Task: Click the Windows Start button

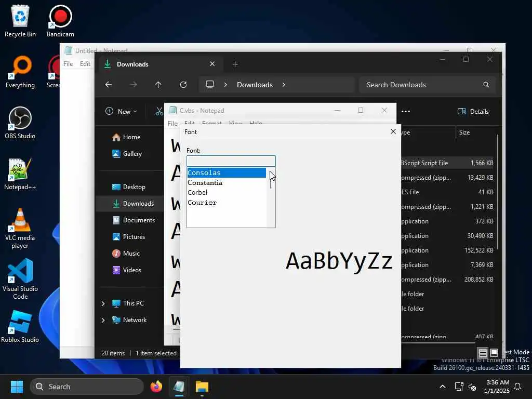Action: pyautogui.click(x=17, y=387)
